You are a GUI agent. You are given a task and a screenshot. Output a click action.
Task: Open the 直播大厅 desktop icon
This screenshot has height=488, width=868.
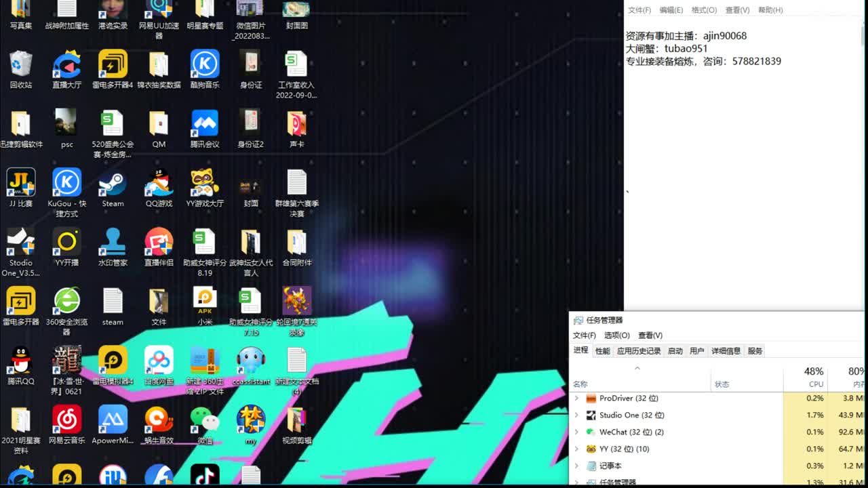pyautogui.click(x=66, y=70)
